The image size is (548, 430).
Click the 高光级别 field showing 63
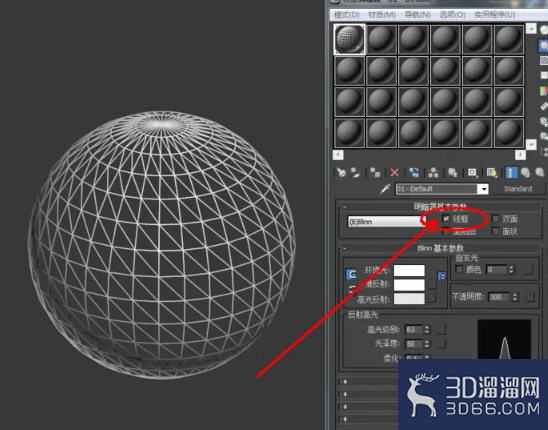(x=414, y=329)
